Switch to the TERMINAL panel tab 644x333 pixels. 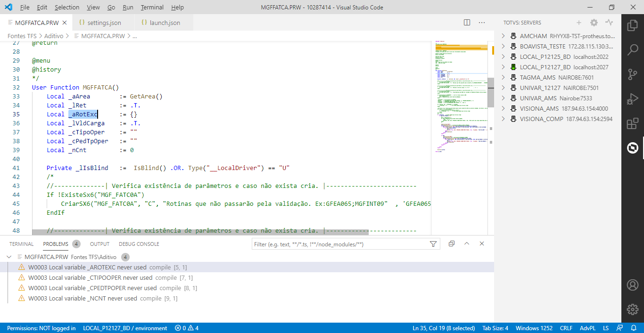click(22, 244)
